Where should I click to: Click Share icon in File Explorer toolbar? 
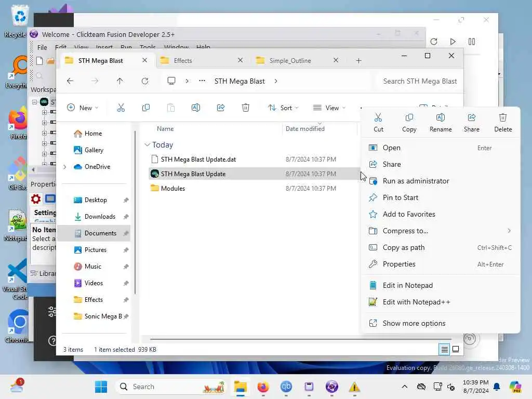(x=220, y=108)
